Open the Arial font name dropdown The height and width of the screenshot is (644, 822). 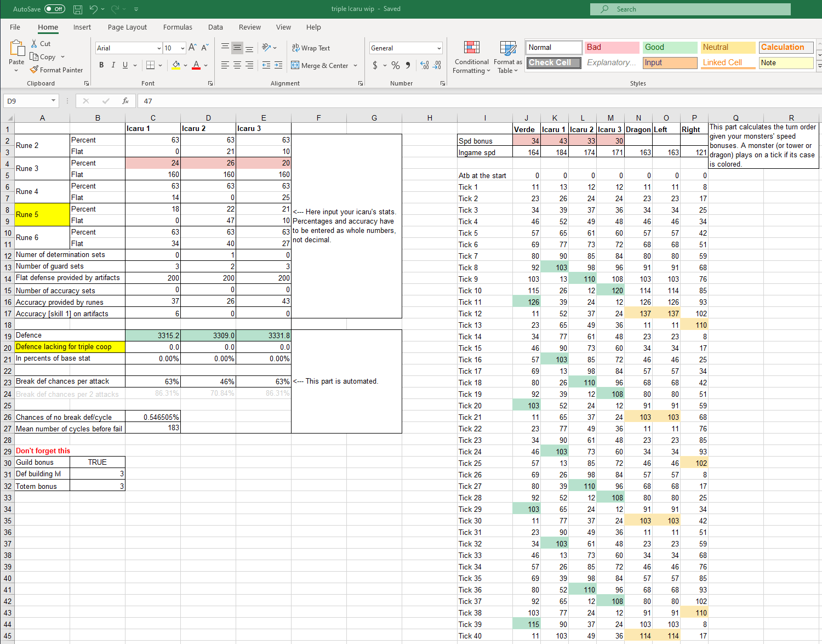tap(159, 48)
